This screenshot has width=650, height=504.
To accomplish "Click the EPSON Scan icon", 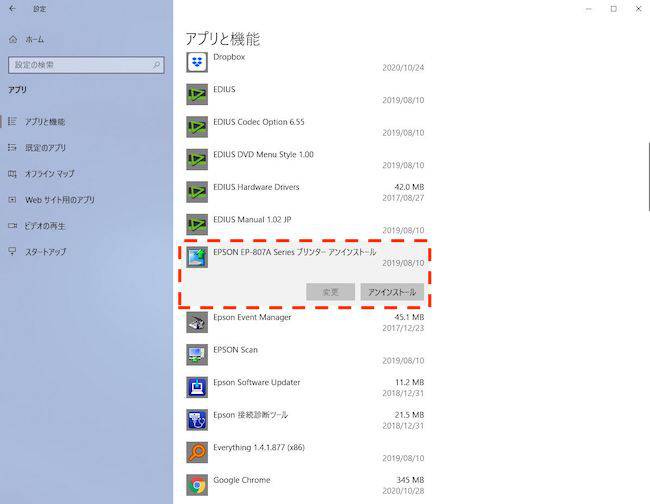I will point(197,355).
